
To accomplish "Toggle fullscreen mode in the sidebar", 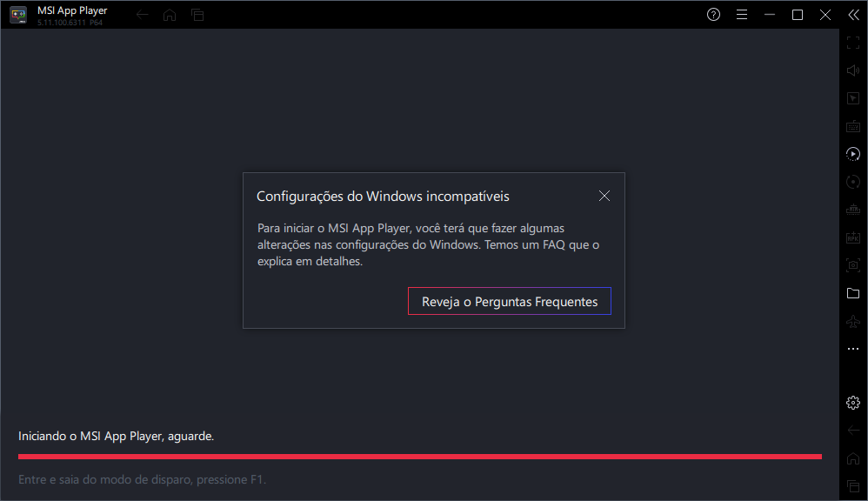I will click(x=853, y=42).
